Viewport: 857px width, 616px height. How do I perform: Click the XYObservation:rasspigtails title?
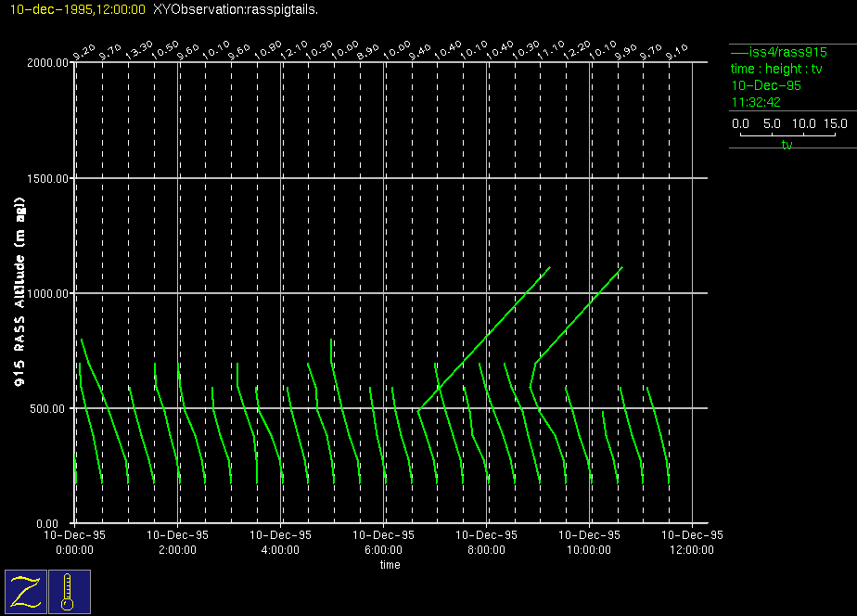tap(235, 8)
